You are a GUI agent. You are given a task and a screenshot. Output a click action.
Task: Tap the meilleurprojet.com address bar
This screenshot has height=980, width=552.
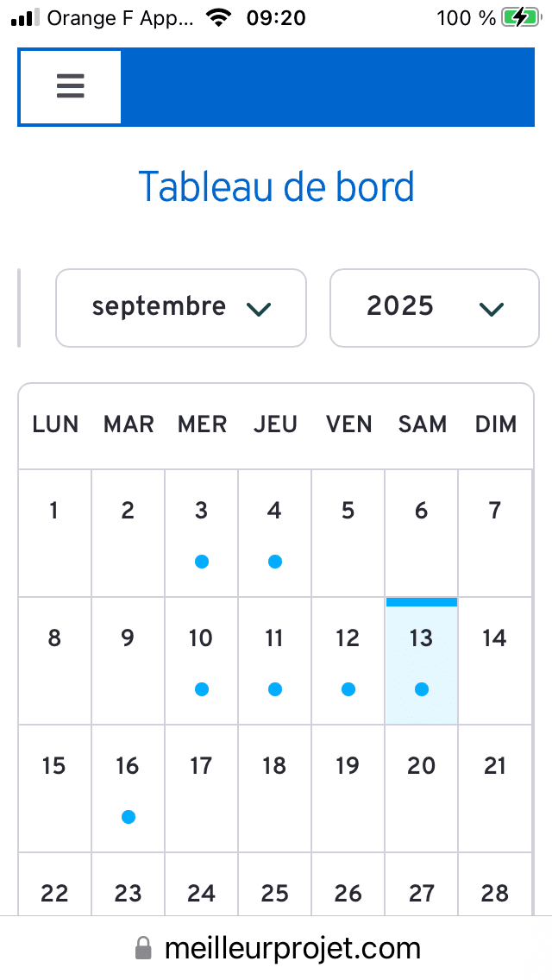(x=292, y=949)
